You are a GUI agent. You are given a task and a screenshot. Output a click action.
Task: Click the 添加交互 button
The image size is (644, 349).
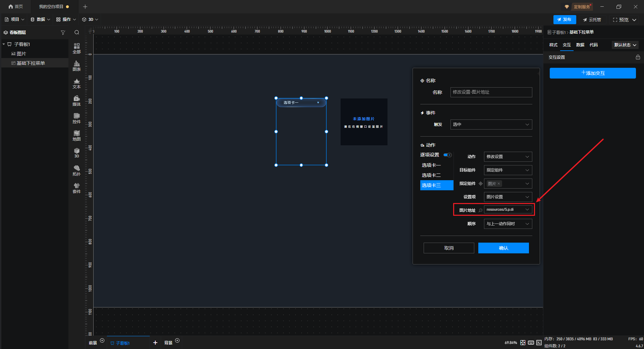click(593, 73)
